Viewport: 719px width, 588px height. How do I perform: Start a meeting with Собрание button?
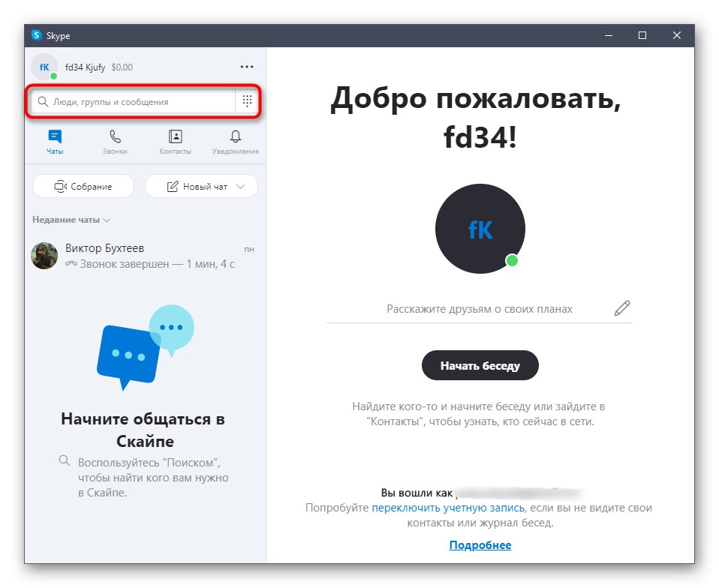pos(83,187)
